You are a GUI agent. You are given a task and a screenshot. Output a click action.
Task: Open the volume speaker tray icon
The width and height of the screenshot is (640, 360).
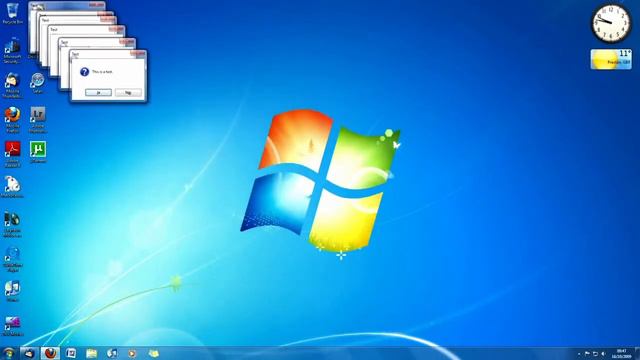click(603, 354)
